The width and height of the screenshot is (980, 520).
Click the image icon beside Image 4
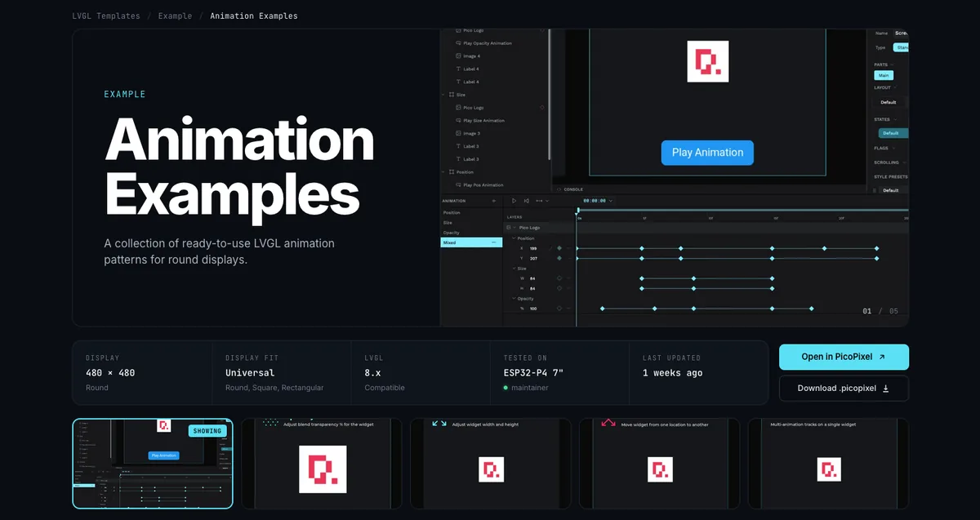pyautogui.click(x=458, y=56)
